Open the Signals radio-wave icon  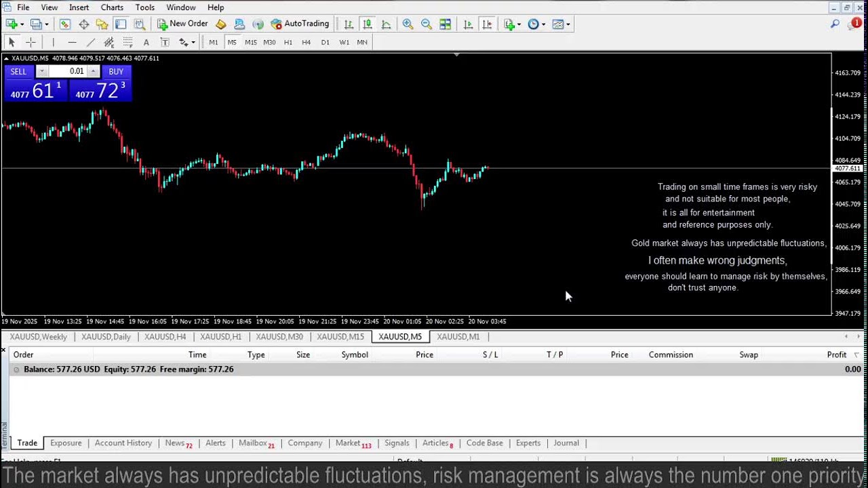pos(258,24)
